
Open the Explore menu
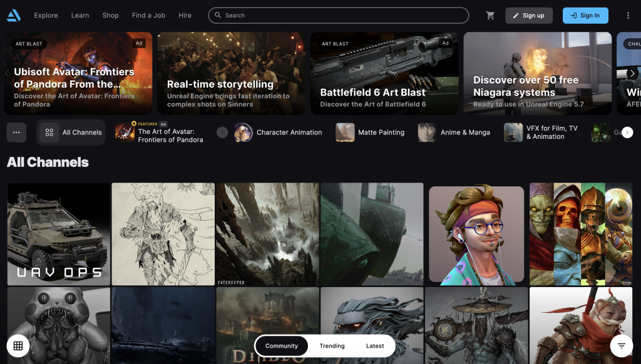(46, 15)
